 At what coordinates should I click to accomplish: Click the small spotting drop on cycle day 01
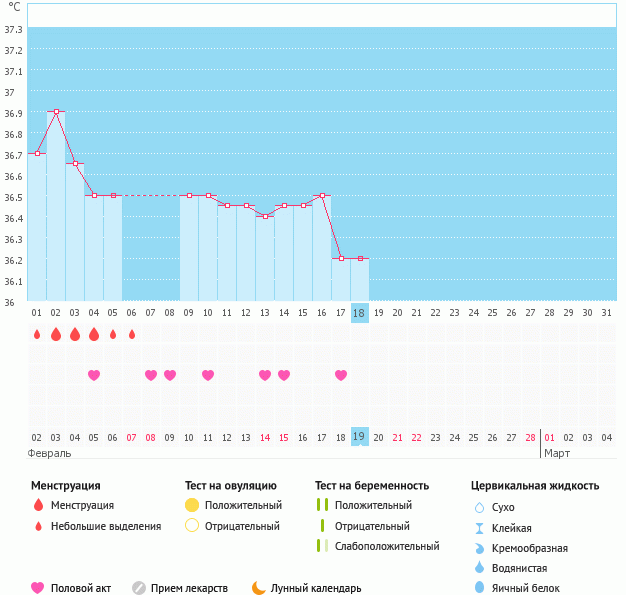click(37, 334)
